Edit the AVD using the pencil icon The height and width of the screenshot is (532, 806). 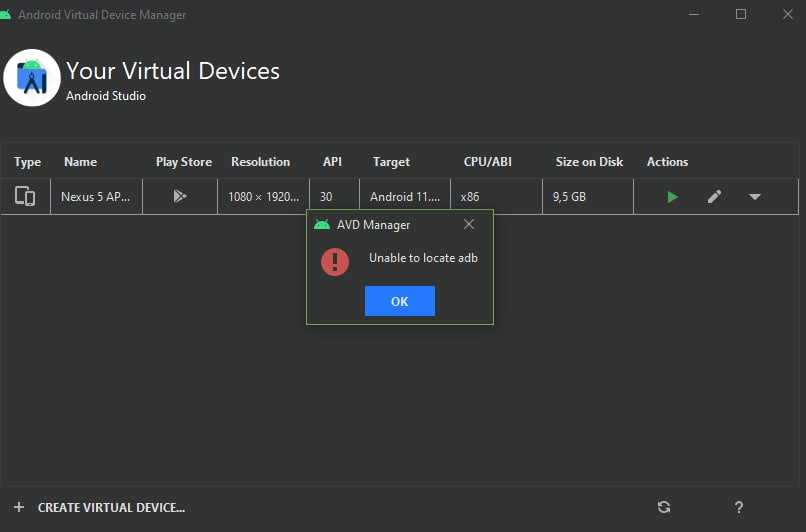714,197
